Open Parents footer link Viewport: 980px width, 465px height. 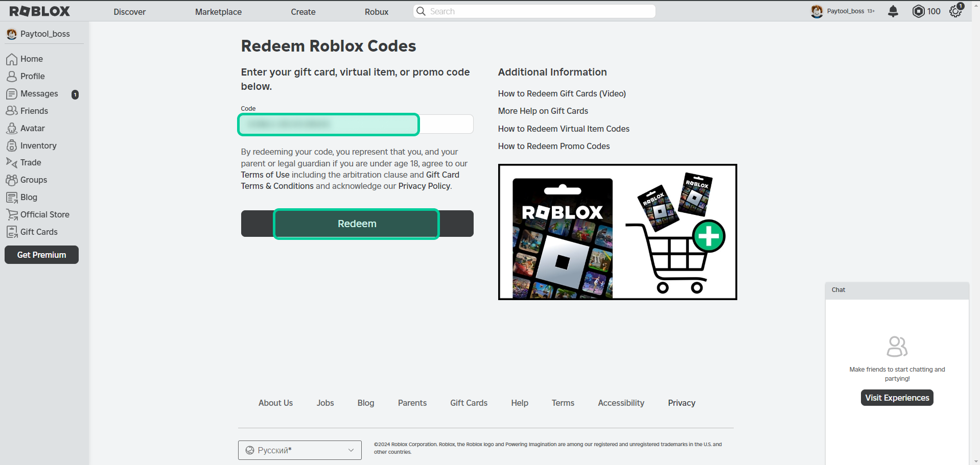tap(412, 403)
